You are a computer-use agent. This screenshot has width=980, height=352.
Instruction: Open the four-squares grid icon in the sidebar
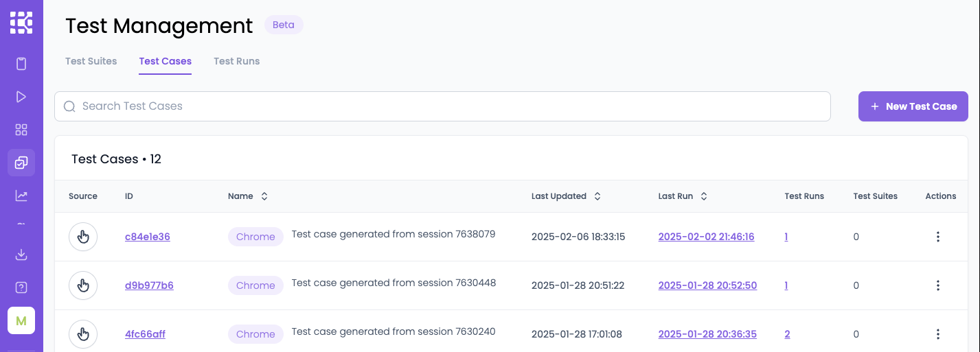pos(21,130)
